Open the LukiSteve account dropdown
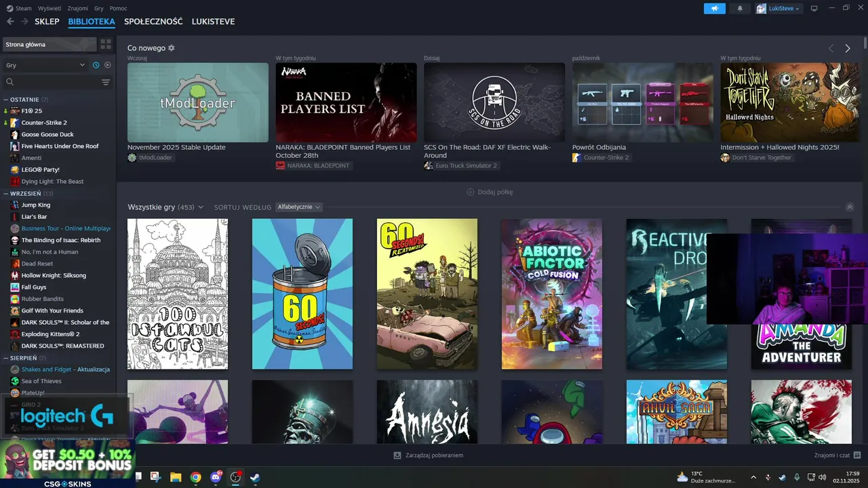The width and height of the screenshot is (868, 488). (x=779, y=8)
